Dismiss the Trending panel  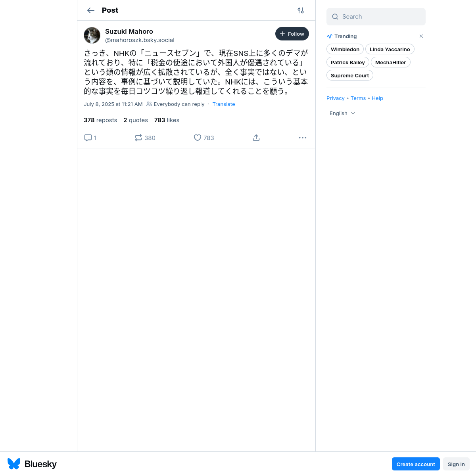[421, 36]
